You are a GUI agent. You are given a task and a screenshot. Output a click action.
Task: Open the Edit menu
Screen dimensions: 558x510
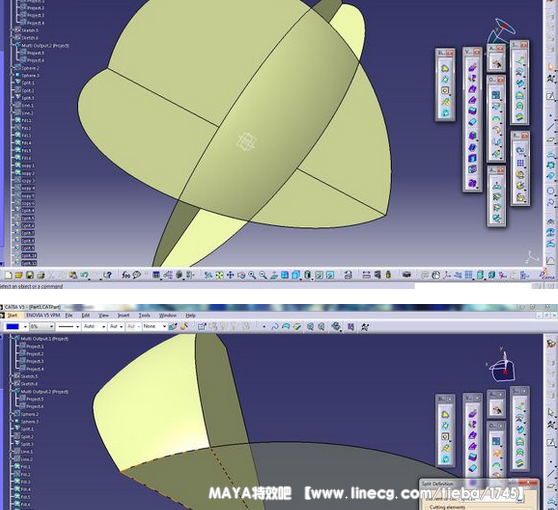[x=86, y=315]
